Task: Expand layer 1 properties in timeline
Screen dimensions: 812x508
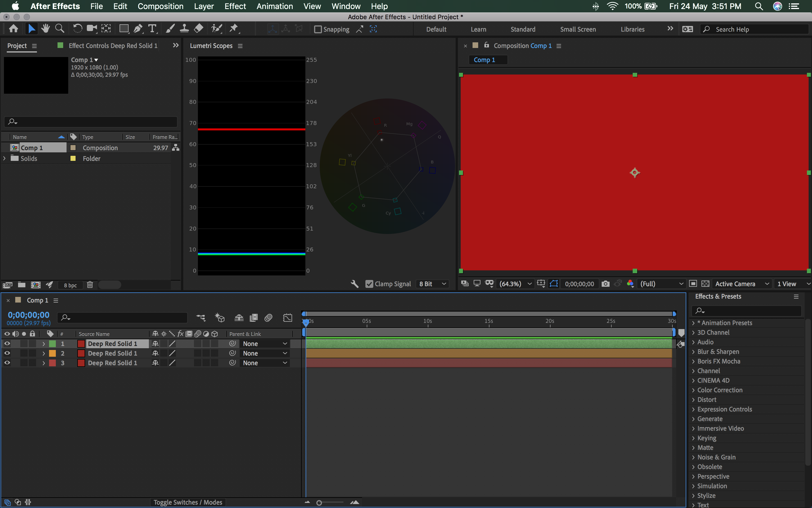Action: click(x=43, y=344)
